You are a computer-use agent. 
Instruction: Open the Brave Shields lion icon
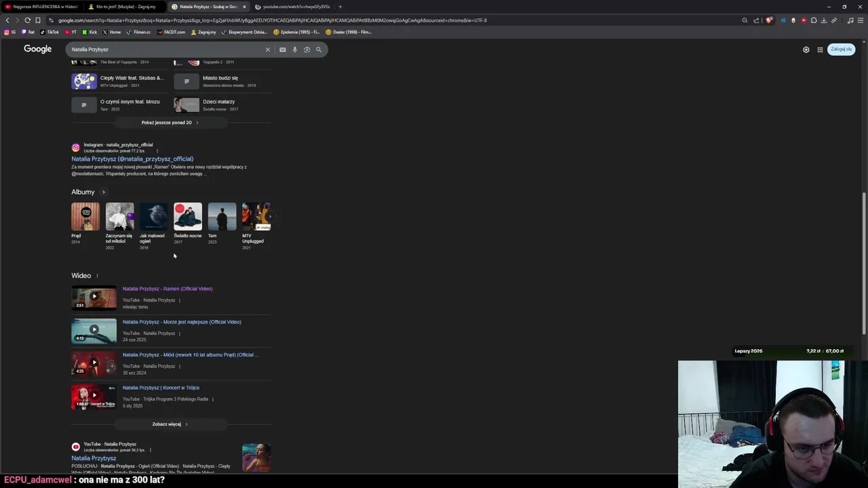pyautogui.click(x=769, y=20)
